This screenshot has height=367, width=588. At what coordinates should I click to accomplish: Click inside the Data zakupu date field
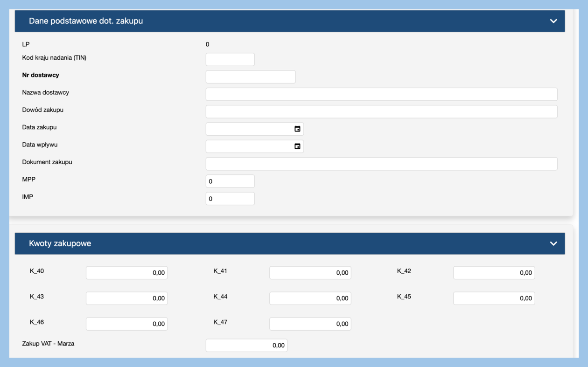247,129
